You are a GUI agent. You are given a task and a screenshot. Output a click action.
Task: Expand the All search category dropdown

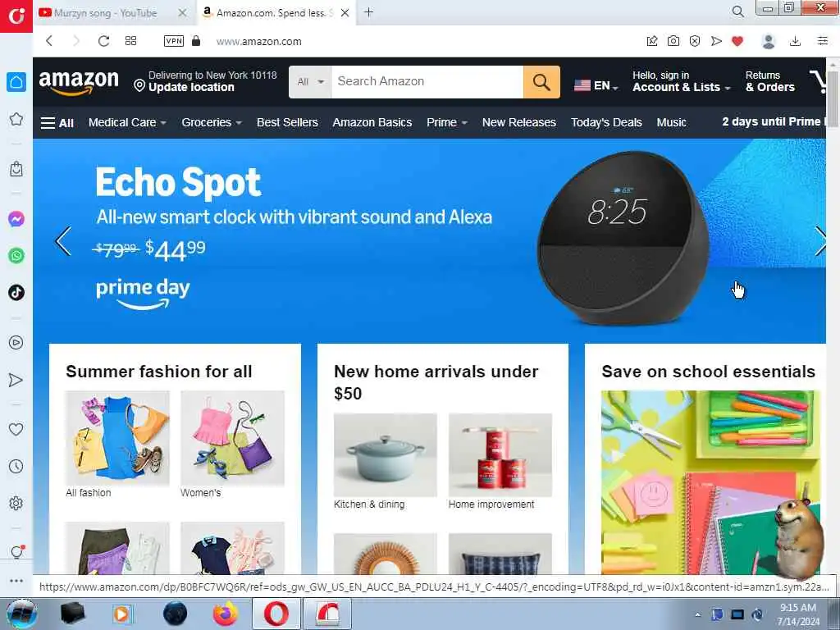coord(310,82)
